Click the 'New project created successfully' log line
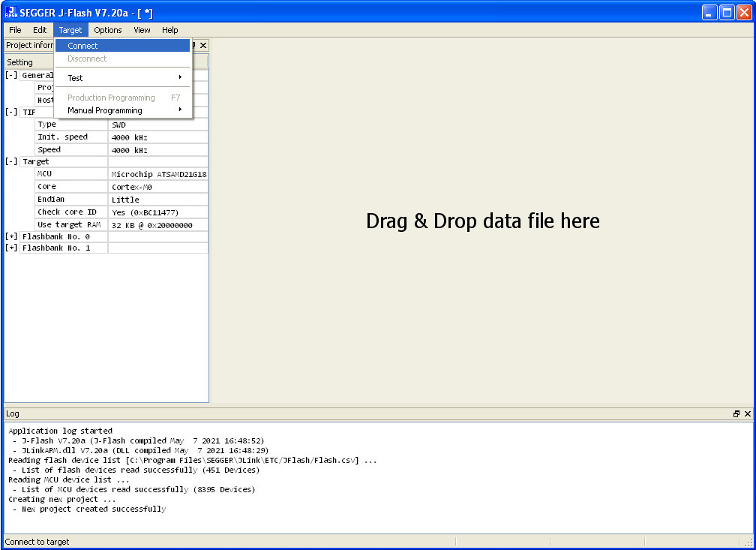This screenshot has width=756, height=550. click(x=94, y=509)
